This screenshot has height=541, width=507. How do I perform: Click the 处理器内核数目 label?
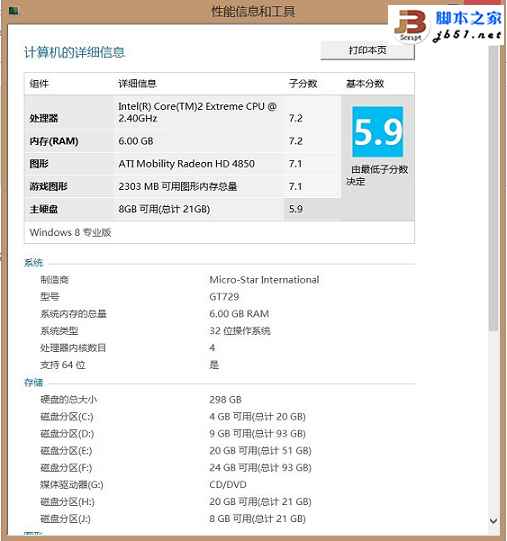pyautogui.click(x=73, y=348)
